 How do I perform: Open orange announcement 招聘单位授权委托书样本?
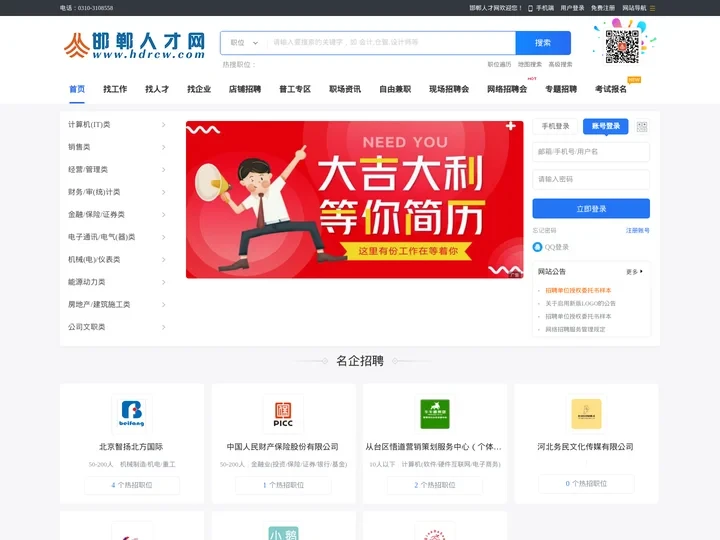tap(578, 291)
